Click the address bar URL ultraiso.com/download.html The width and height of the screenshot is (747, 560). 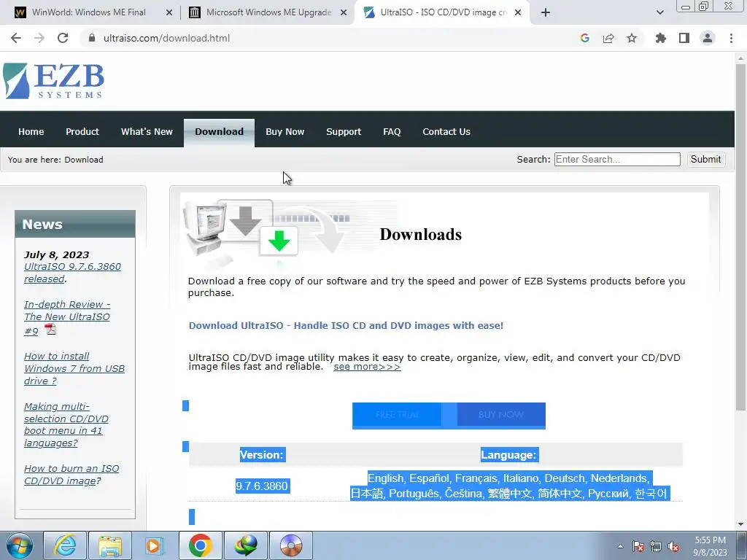(x=166, y=38)
